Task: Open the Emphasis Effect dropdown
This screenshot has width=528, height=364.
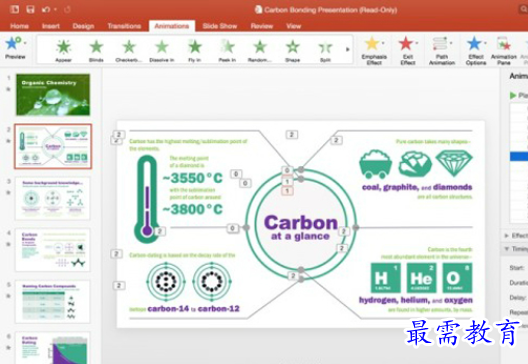Action: [374, 51]
